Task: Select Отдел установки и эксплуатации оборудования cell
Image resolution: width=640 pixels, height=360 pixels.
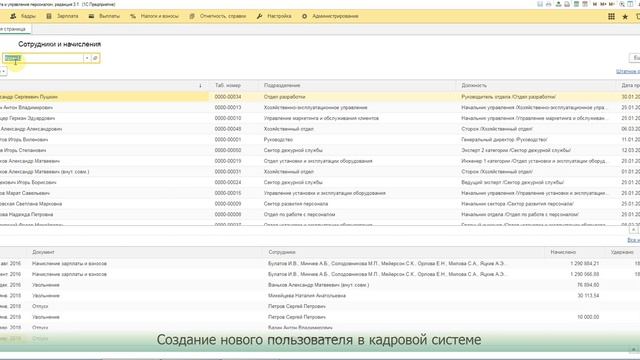Action: coord(318,161)
